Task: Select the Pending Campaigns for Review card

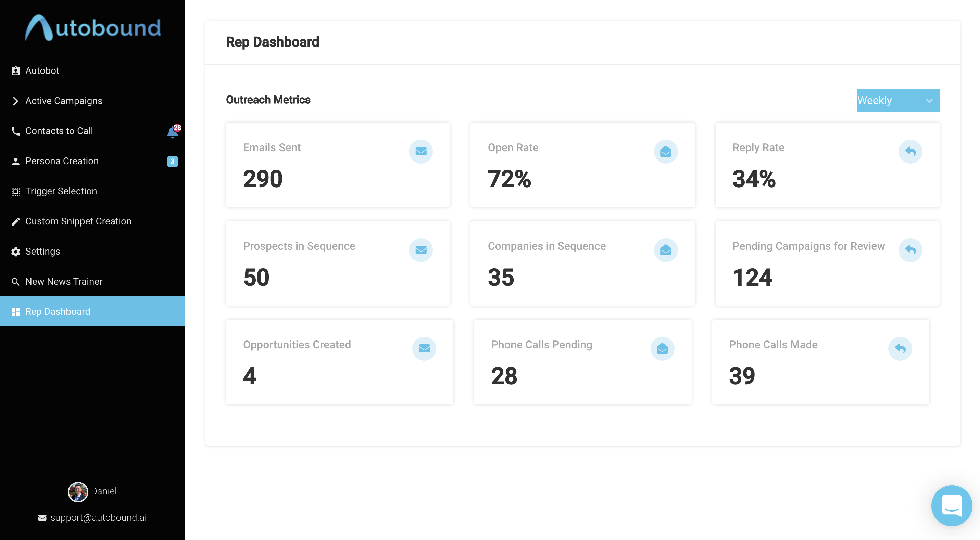Action: [x=827, y=263]
